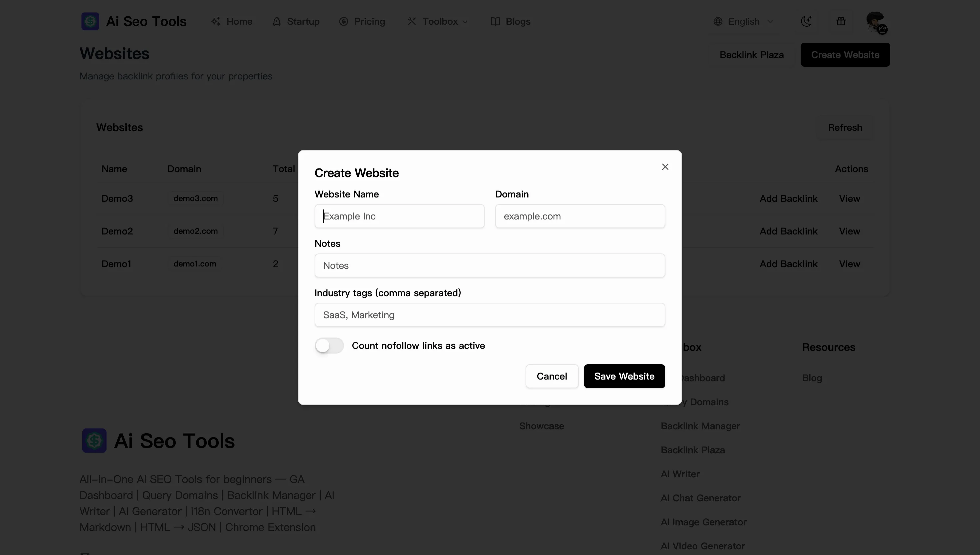Open the English language dropdown
The height and width of the screenshot is (555, 980).
tap(744, 21)
